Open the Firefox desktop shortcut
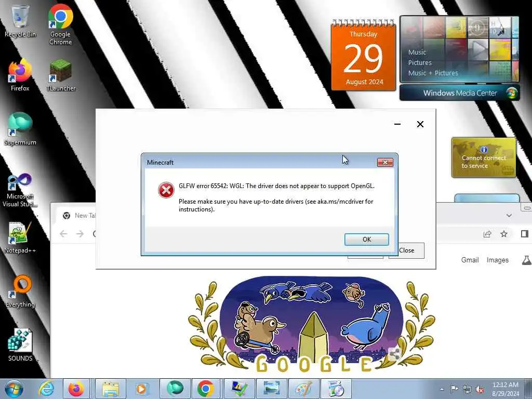 (x=20, y=75)
